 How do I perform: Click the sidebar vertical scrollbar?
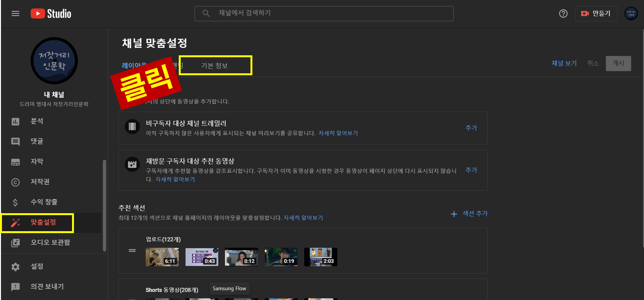[104, 205]
